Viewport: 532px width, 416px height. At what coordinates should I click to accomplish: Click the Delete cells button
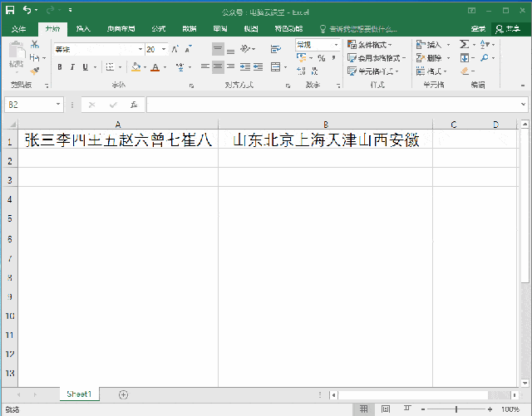[429, 58]
